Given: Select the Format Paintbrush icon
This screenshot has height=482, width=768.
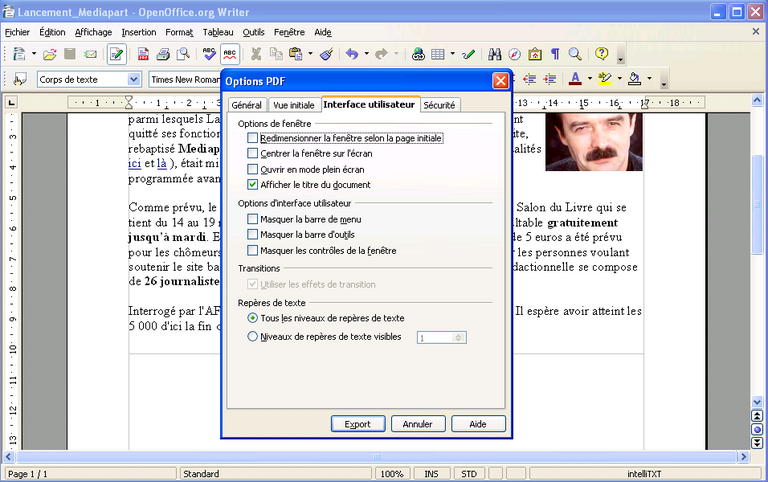Looking at the screenshot, I should (327, 54).
